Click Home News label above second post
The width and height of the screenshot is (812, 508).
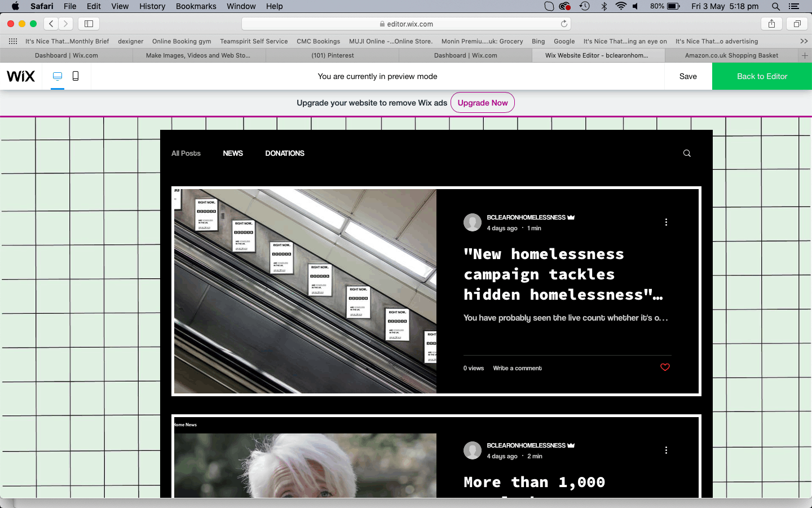(185, 424)
